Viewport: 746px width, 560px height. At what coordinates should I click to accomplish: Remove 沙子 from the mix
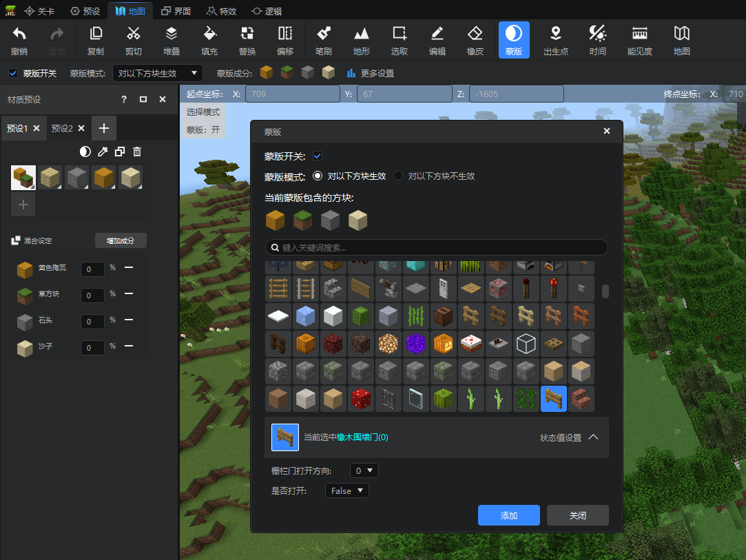128,346
